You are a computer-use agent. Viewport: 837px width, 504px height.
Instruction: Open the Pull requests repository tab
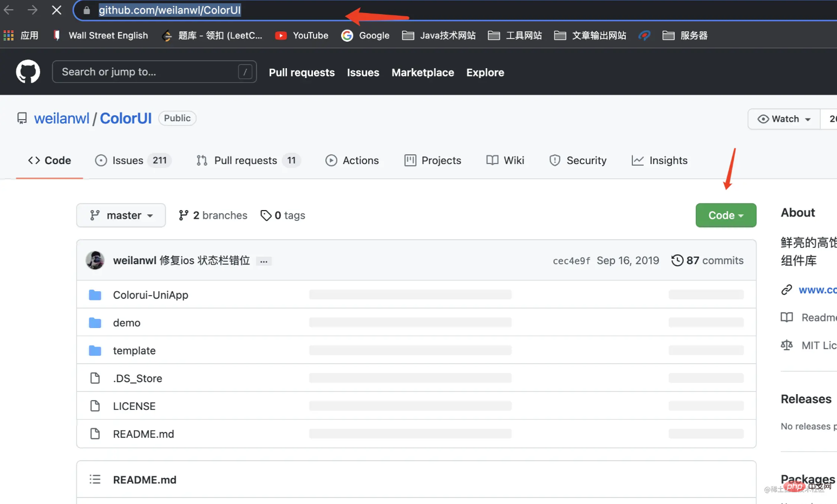tap(248, 160)
